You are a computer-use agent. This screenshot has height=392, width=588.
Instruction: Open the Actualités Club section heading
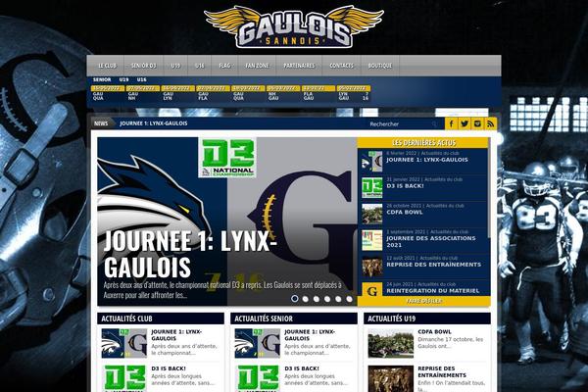126,318
